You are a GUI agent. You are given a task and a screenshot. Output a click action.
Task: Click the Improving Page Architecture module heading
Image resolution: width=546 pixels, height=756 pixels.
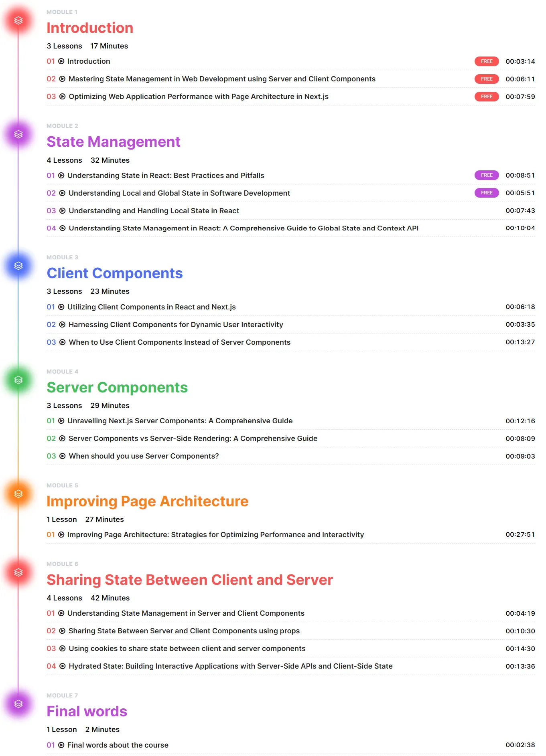click(x=148, y=501)
